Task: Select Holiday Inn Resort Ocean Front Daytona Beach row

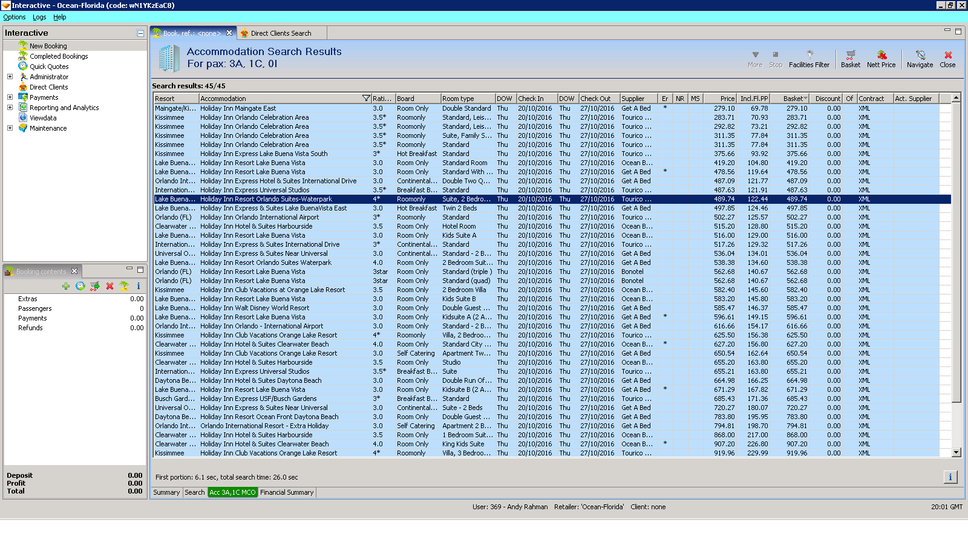Action: tap(546, 417)
